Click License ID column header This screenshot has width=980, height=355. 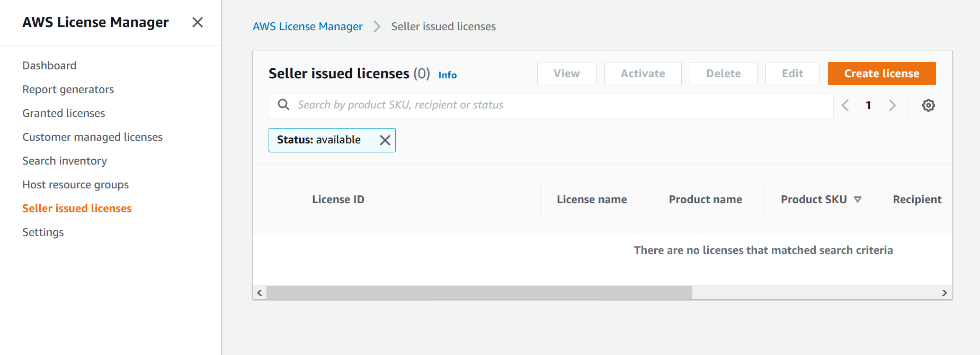338,199
